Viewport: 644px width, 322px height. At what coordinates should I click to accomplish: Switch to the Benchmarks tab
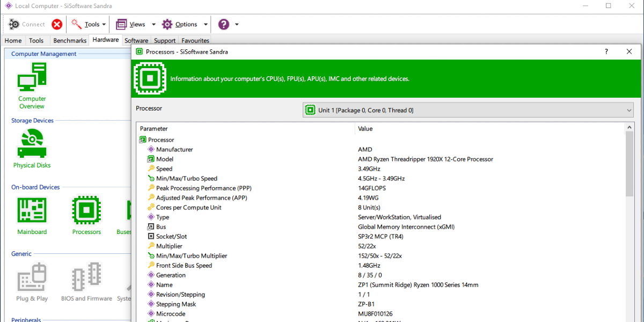coord(70,40)
